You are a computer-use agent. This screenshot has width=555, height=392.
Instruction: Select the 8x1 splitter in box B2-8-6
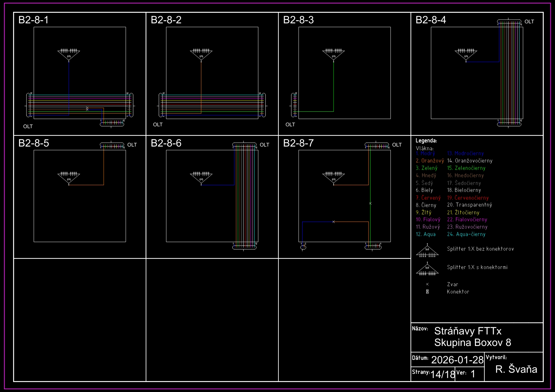[x=201, y=177]
